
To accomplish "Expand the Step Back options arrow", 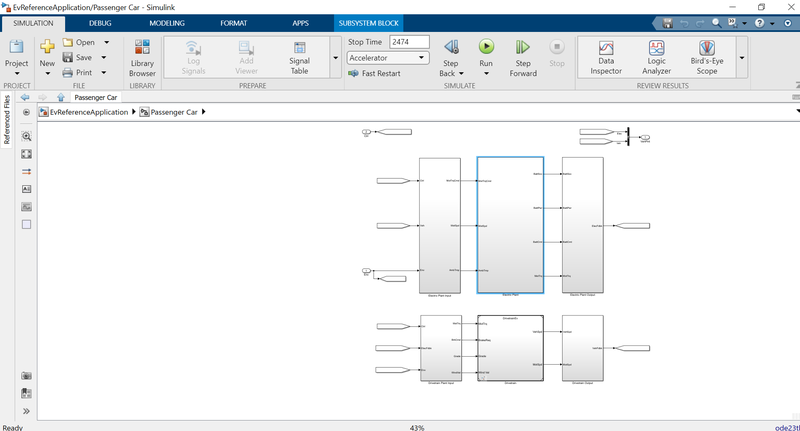I will coord(461,73).
